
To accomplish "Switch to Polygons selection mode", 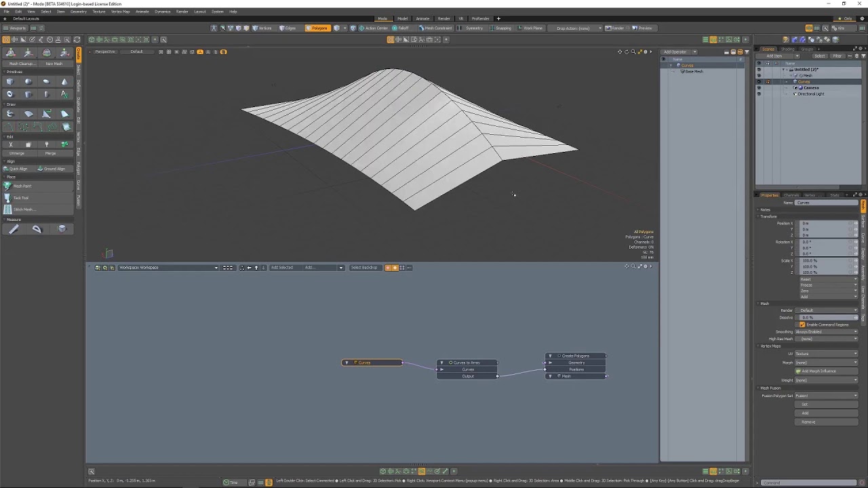I will coord(317,28).
